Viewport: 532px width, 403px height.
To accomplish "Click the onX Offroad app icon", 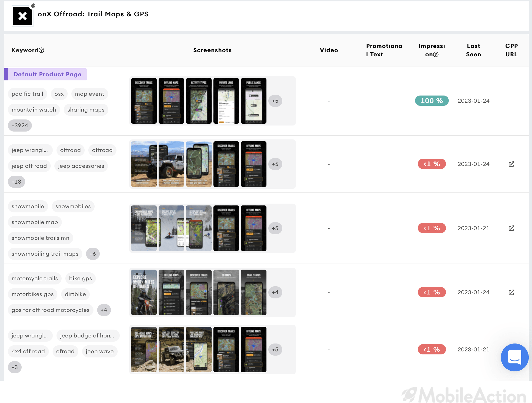I will coord(22,16).
